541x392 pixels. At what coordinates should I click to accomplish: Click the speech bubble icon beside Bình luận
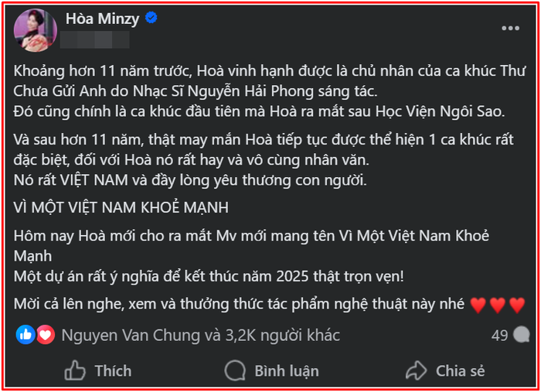point(235,370)
